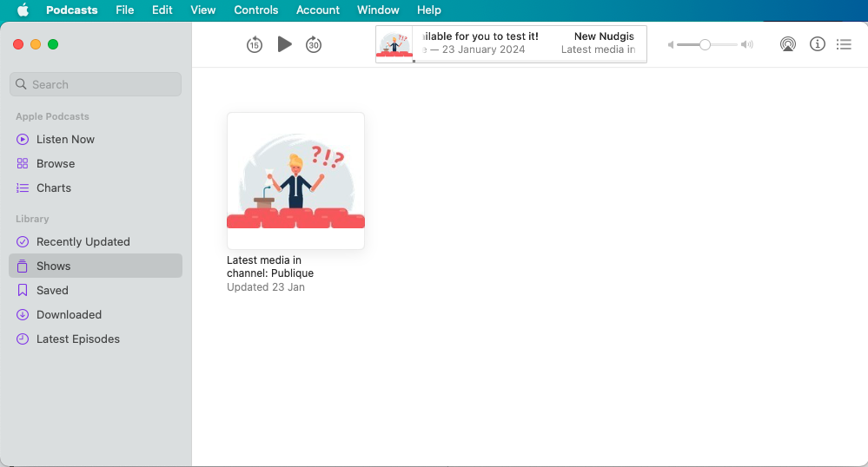Open the Account menu

pyautogui.click(x=318, y=10)
